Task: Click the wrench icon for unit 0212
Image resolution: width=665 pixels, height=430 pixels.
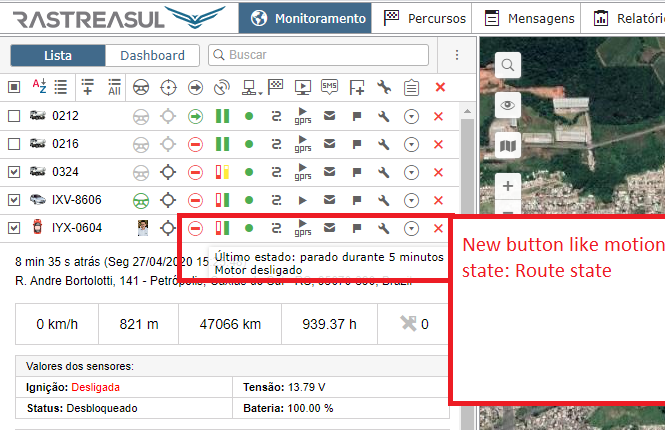Action: [x=384, y=116]
